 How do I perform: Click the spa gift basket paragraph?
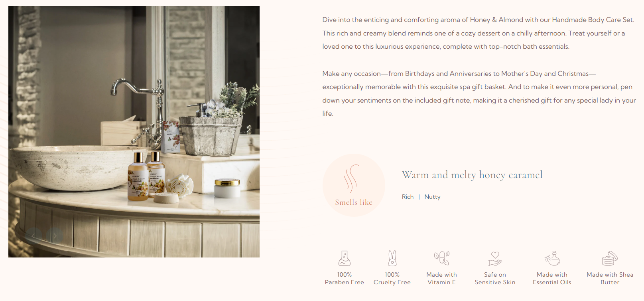click(x=479, y=93)
